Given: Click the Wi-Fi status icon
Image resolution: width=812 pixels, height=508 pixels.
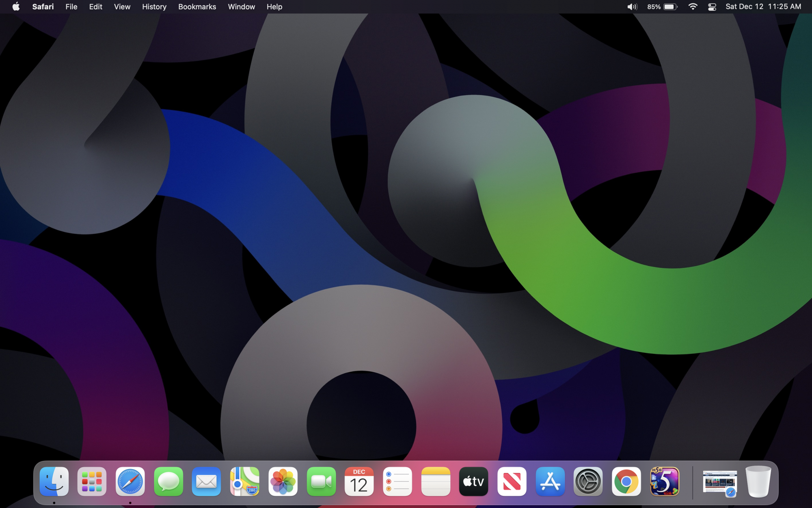Looking at the screenshot, I should [693, 7].
